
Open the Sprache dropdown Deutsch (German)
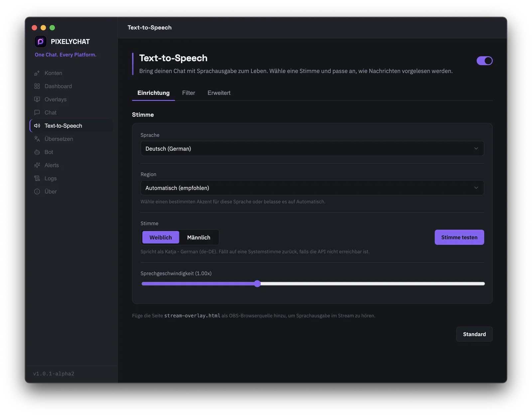(312, 149)
